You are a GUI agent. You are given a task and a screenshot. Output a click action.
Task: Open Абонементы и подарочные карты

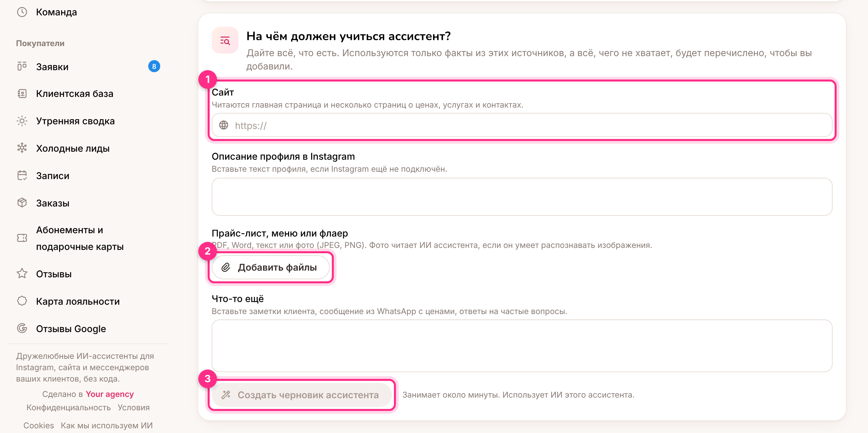[88, 238]
